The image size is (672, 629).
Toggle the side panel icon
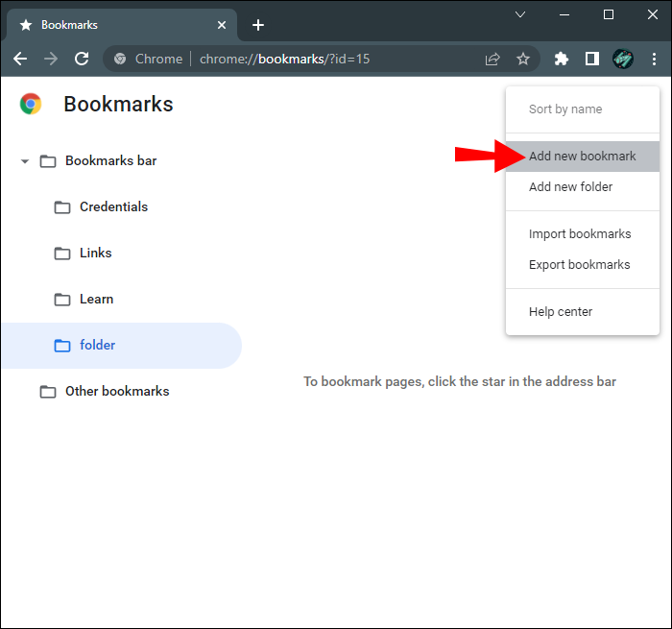[x=592, y=59]
